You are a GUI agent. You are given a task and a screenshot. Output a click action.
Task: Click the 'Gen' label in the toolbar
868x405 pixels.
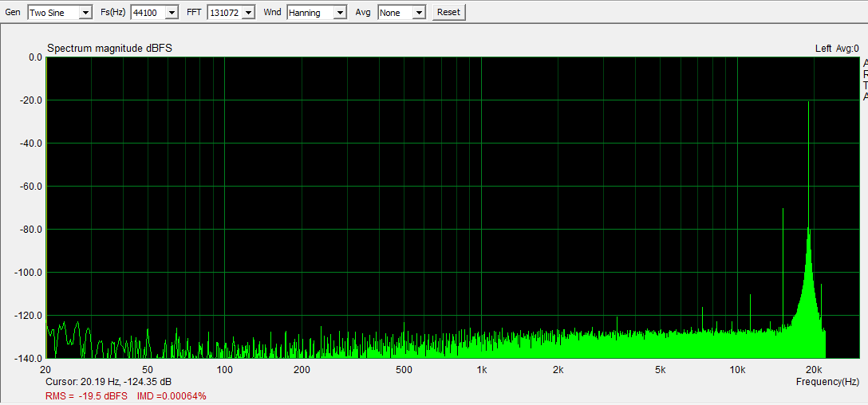[x=13, y=12]
